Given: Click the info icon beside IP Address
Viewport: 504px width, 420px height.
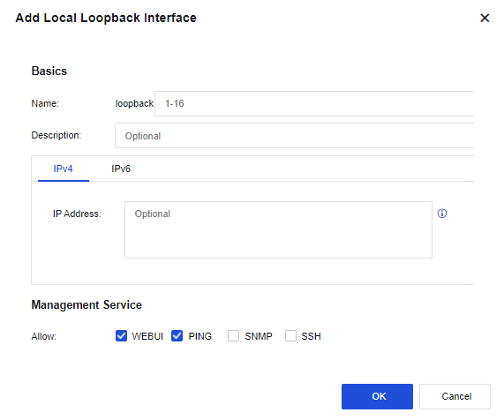Looking at the screenshot, I should (442, 214).
